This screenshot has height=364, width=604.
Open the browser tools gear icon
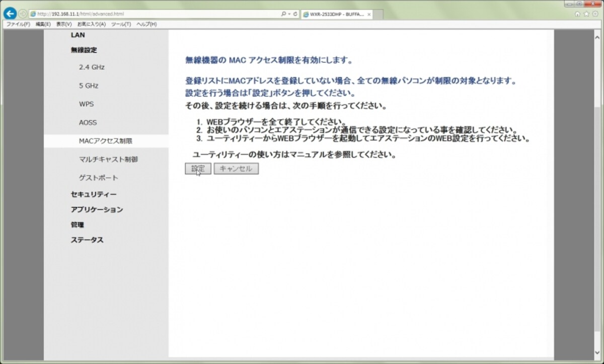[x=595, y=14]
